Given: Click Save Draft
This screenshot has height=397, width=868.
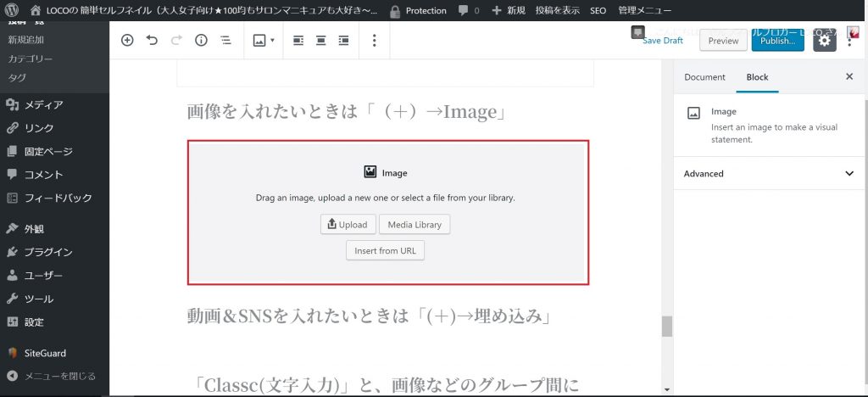Looking at the screenshot, I should click(663, 41).
